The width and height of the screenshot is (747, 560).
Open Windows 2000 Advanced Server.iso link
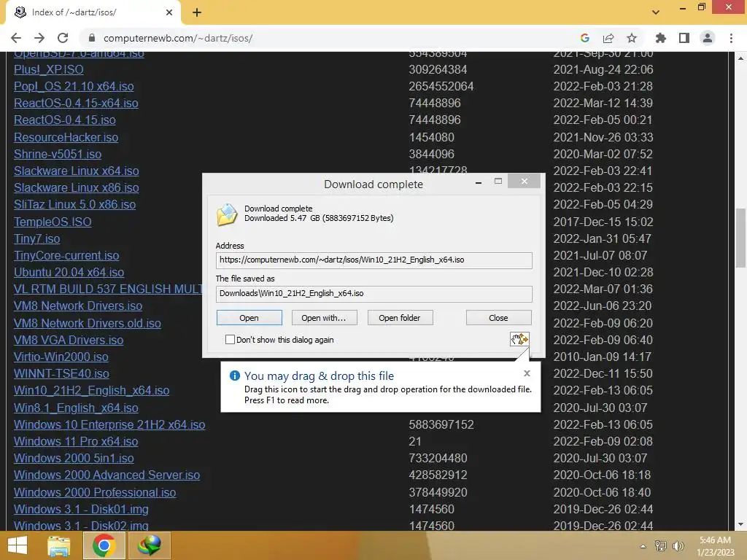coord(107,475)
